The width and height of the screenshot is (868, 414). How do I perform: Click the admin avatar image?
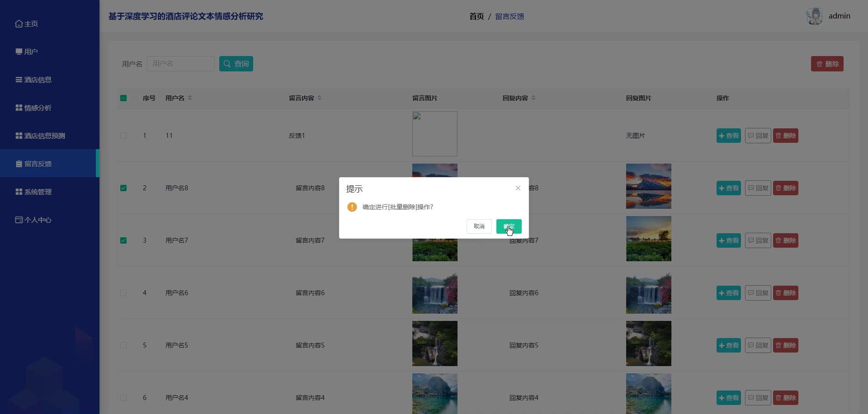click(815, 16)
